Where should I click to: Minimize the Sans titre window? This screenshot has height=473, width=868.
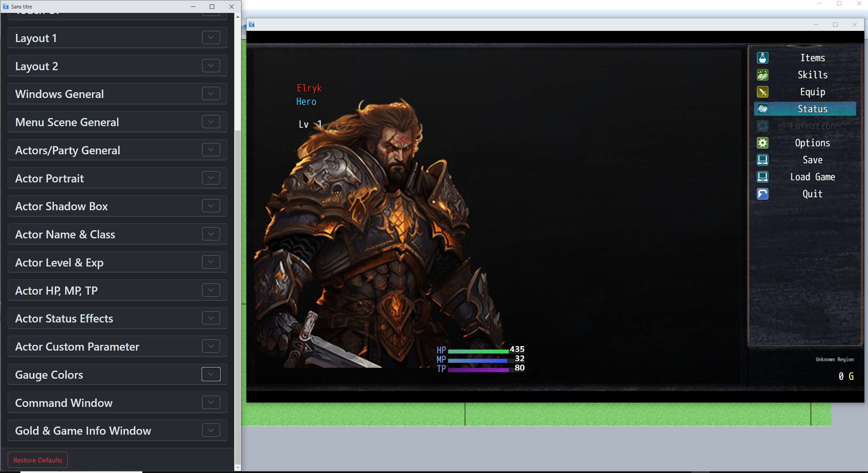pyautogui.click(x=193, y=6)
